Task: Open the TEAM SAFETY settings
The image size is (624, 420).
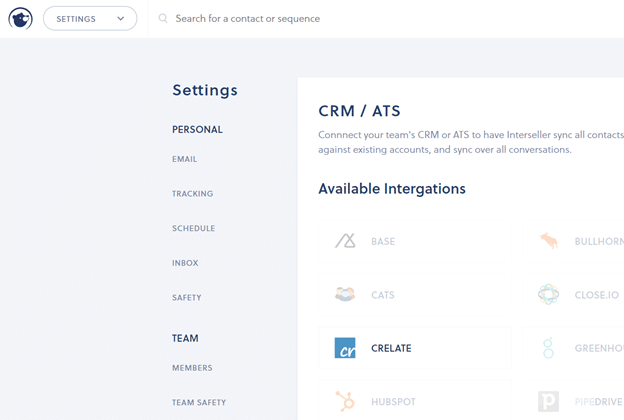Action: pos(199,402)
